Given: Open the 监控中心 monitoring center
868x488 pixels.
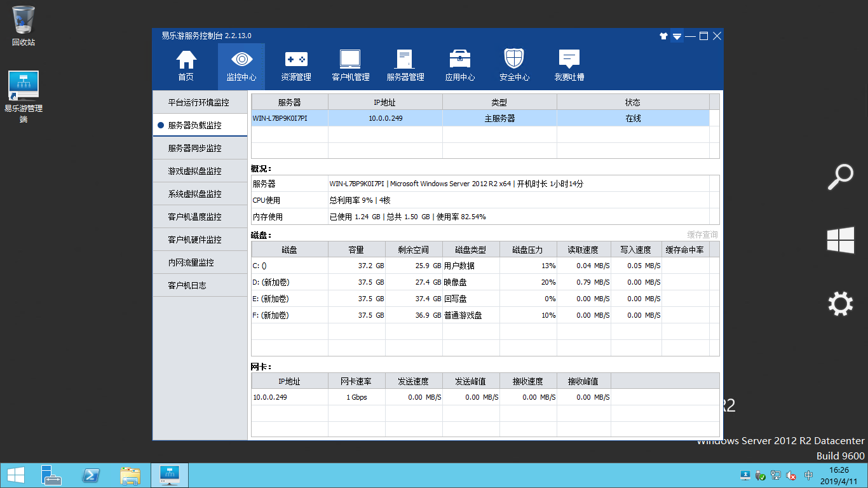Looking at the screenshot, I should pos(241,66).
